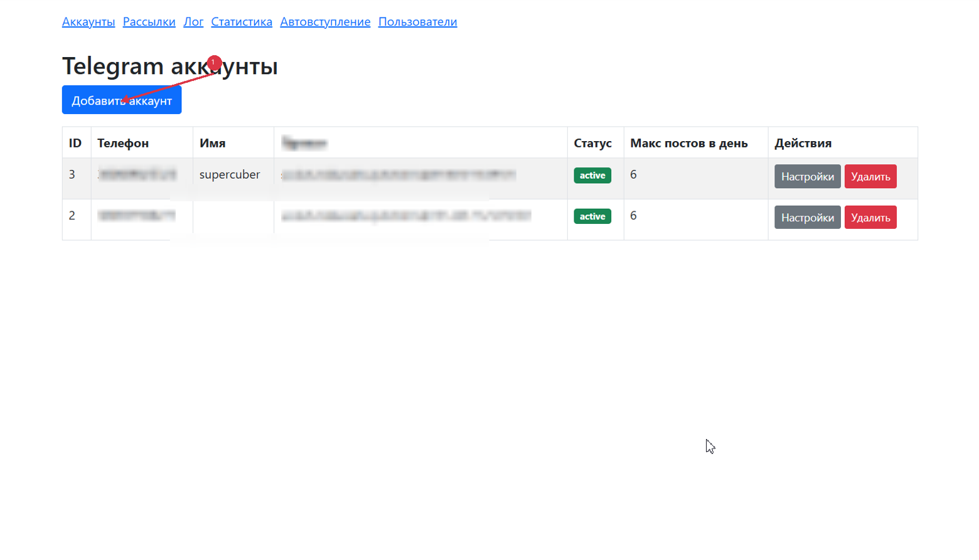Open the Лог link
979x560 pixels.
193,22
